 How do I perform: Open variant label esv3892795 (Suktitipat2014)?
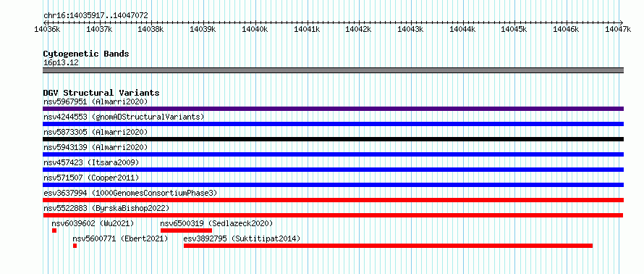pyautogui.click(x=242, y=238)
